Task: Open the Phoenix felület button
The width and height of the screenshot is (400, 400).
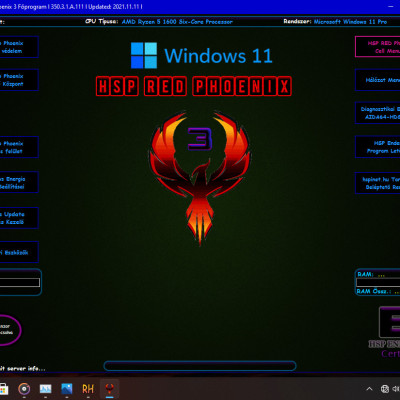Action: [19, 147]
